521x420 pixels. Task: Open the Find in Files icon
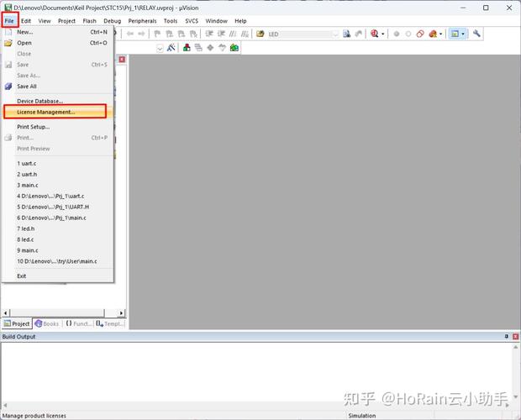tap(260, 34)
